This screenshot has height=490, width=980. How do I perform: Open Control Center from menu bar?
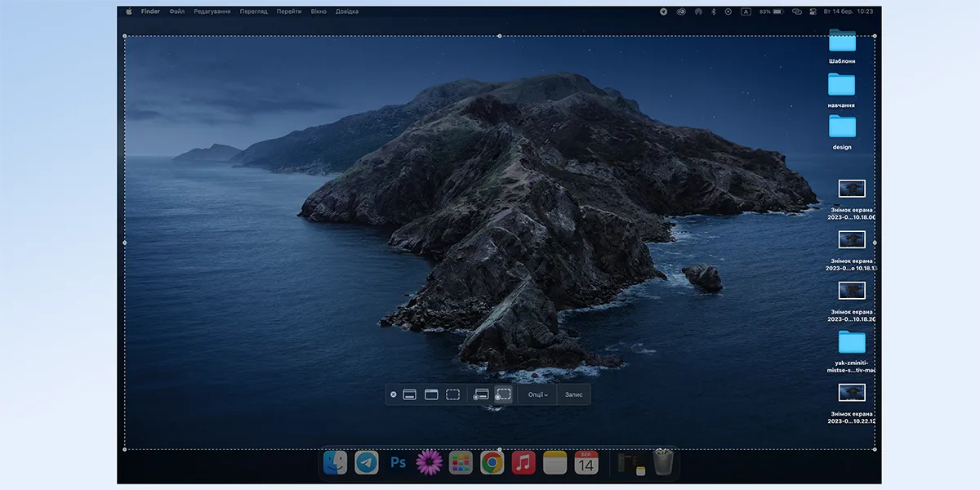point(813,11)
